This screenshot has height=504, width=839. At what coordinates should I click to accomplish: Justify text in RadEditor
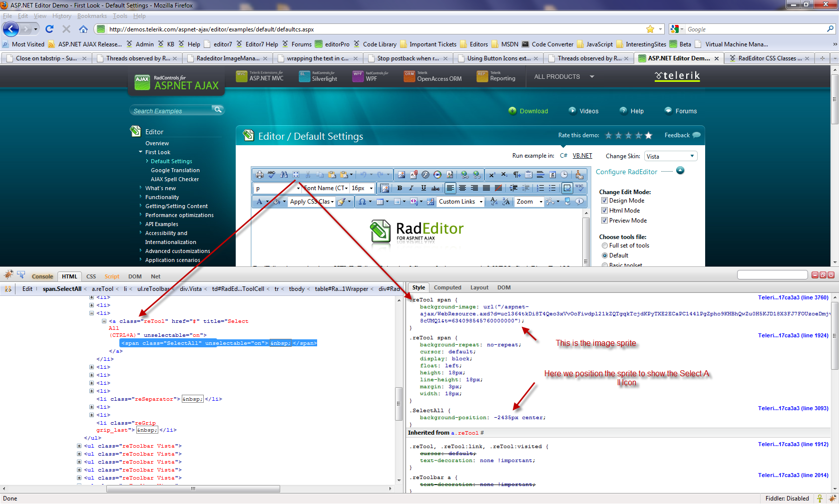pos(486,188)
